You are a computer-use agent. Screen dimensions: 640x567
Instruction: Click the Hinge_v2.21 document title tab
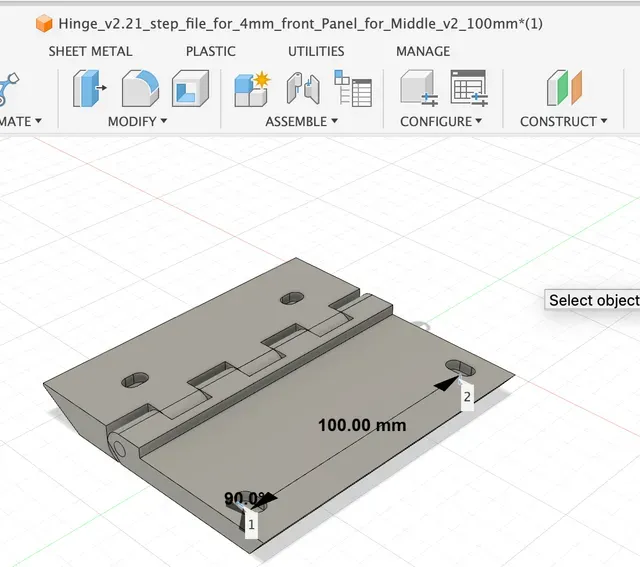tap(300, 24)
